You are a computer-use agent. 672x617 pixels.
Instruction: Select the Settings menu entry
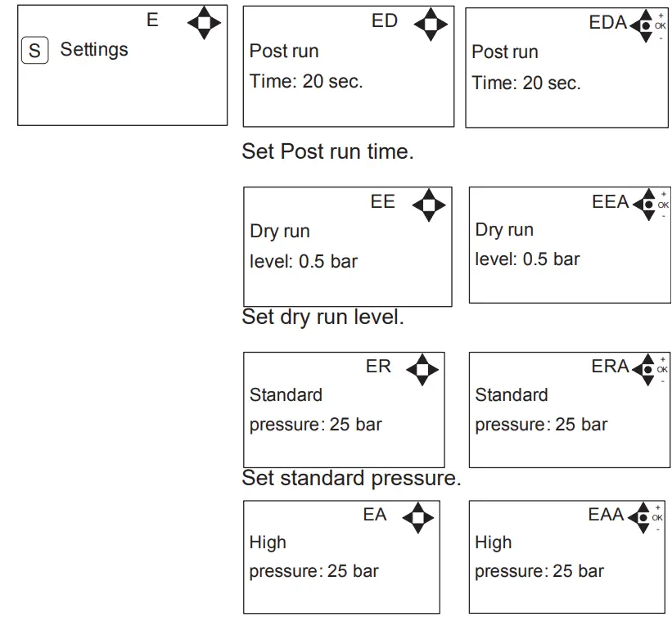pos(94,50)
